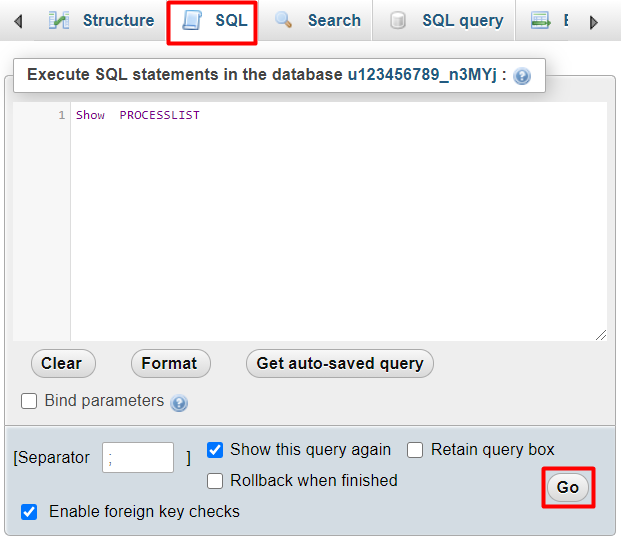Click the partially visible Export tab icon
621x541 pixels.
[541, 21]
